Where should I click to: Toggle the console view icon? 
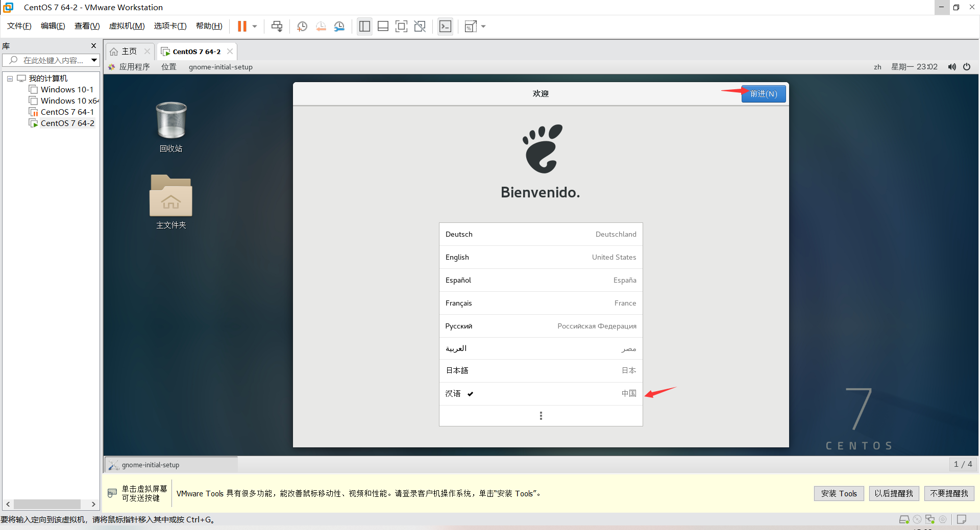coord(445,27)
